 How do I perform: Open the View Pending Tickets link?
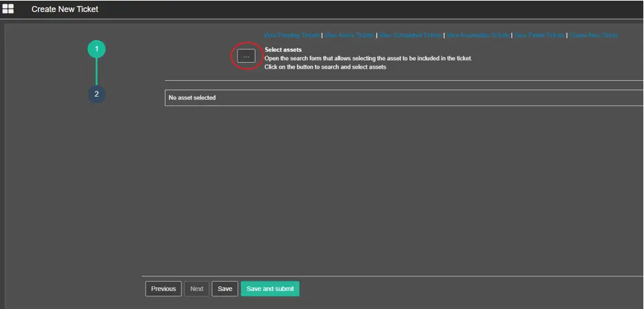click(x=292, y=35)
